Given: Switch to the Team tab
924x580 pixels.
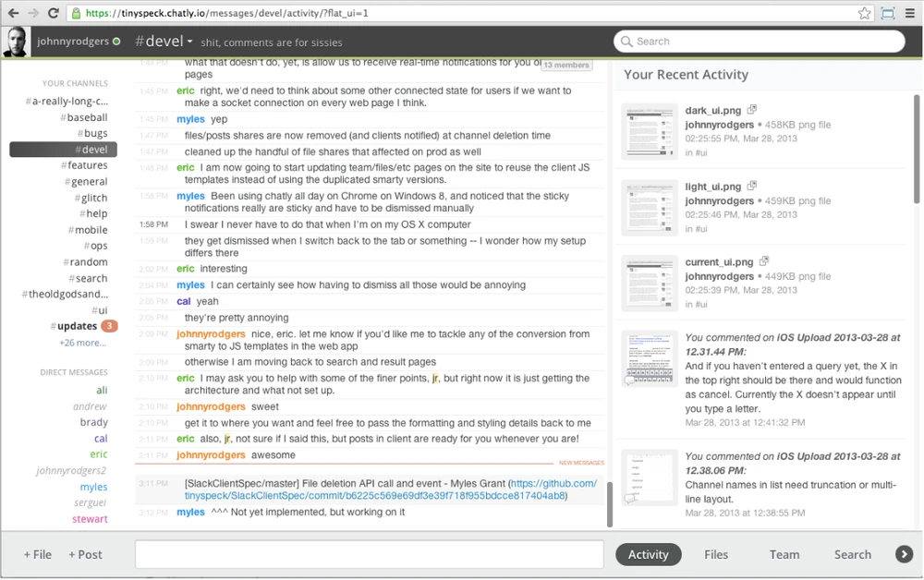Looking at the screenshot, I should pos(784,555).
